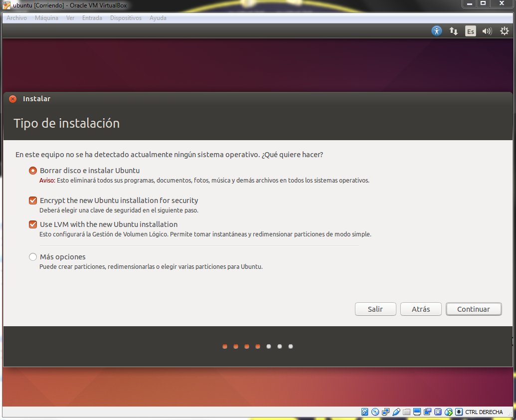Open the system power gear menu

[504, 31]
